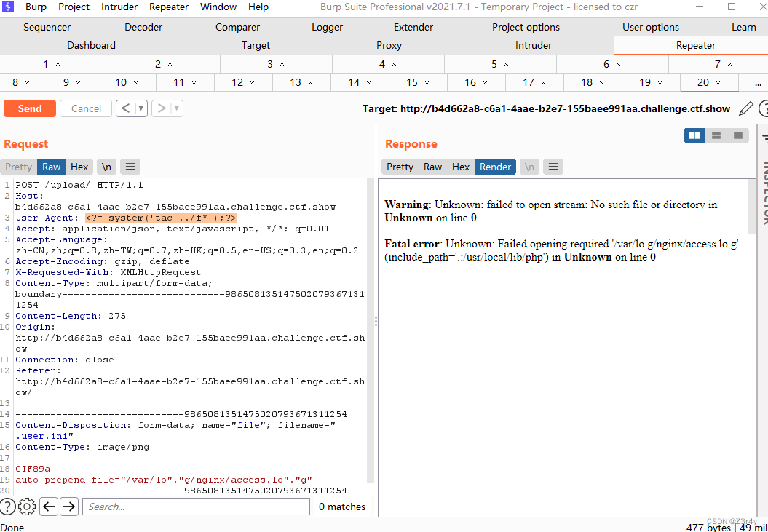Click the '0 matches' search result label

point(342,507)
